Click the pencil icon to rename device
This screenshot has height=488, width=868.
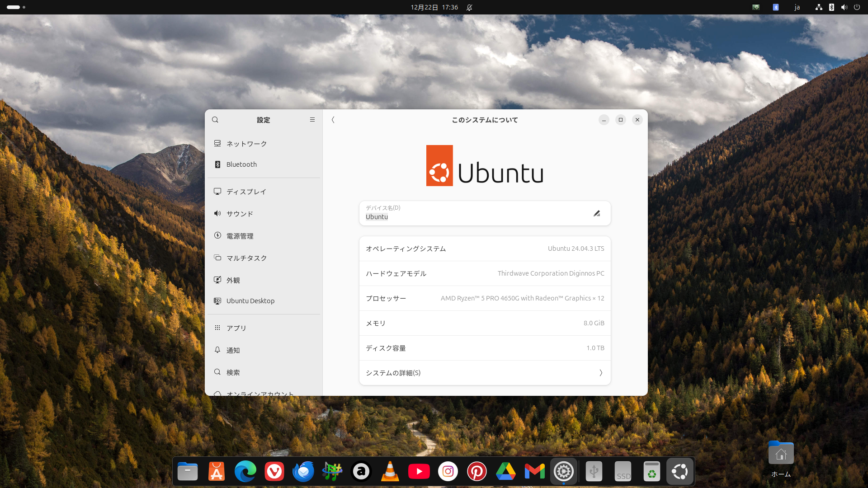(x=597, y=213)
